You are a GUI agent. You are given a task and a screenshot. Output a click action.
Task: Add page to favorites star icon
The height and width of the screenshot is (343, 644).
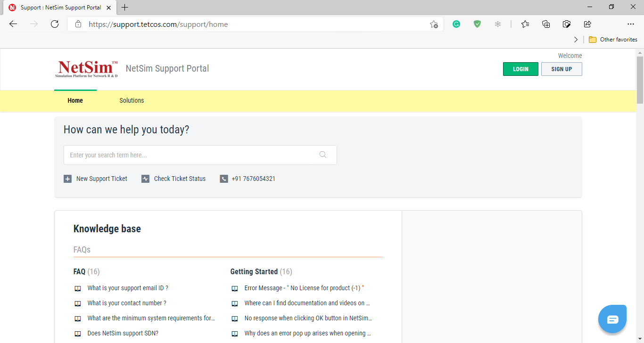pyautogui.click(x=434, y=24)
